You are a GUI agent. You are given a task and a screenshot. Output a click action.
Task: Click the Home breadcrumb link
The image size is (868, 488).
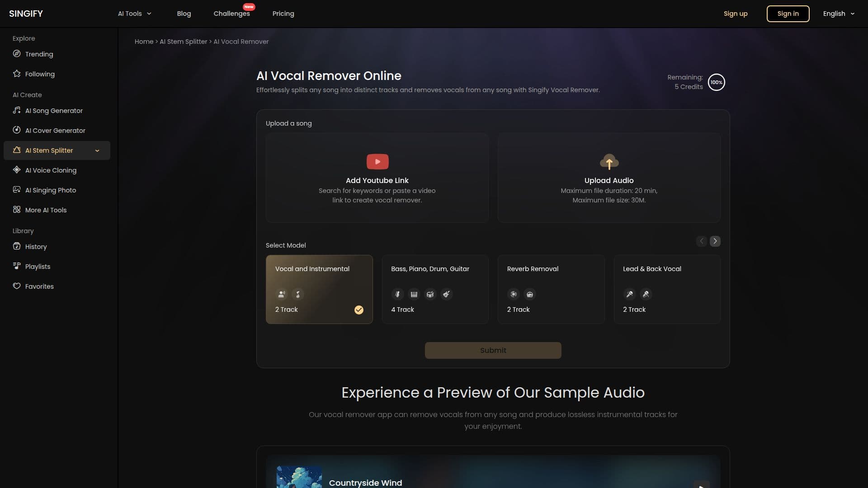[x=144, y=42]
